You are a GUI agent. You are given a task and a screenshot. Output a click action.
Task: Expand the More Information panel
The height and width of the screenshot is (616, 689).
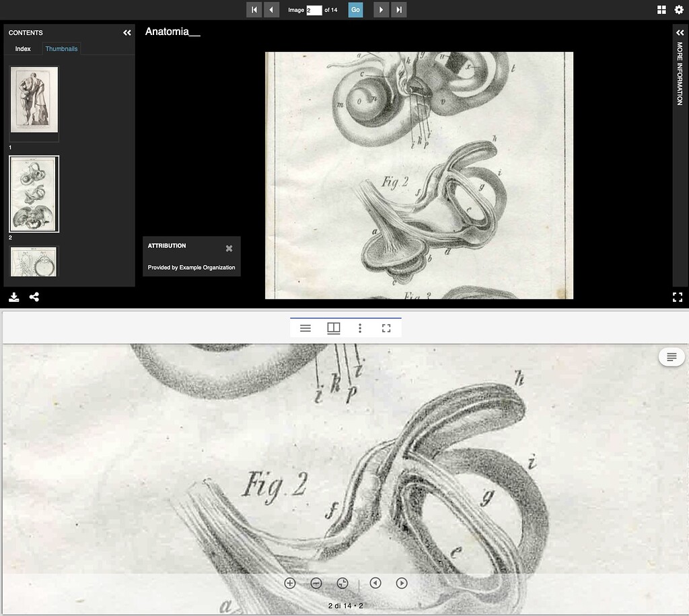680,31
